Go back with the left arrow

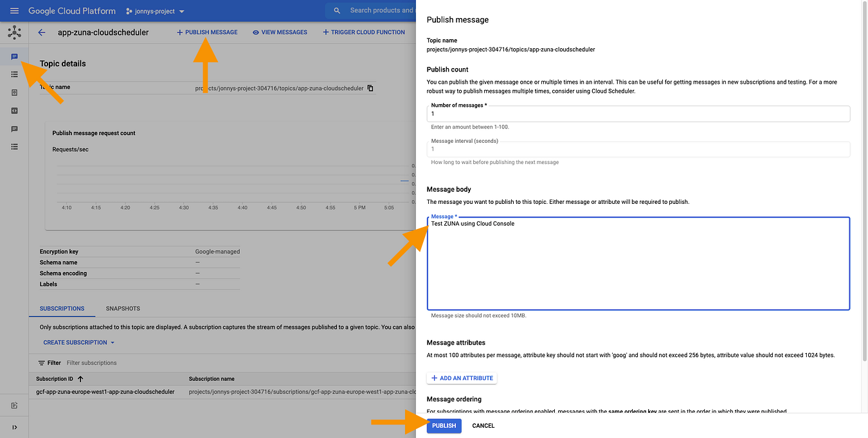[x=42, y=32]
